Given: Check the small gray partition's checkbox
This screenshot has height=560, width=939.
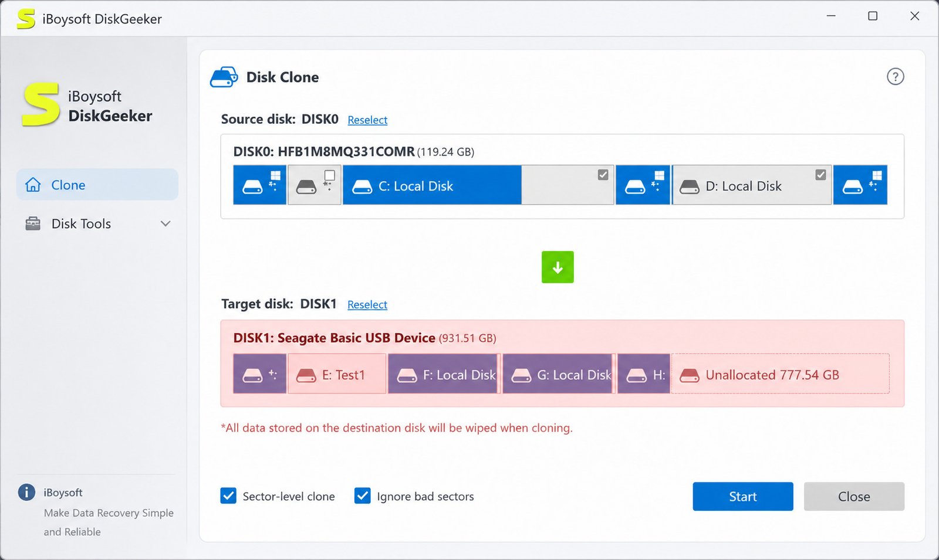Looking at the screenshot, I should (330, 175).
